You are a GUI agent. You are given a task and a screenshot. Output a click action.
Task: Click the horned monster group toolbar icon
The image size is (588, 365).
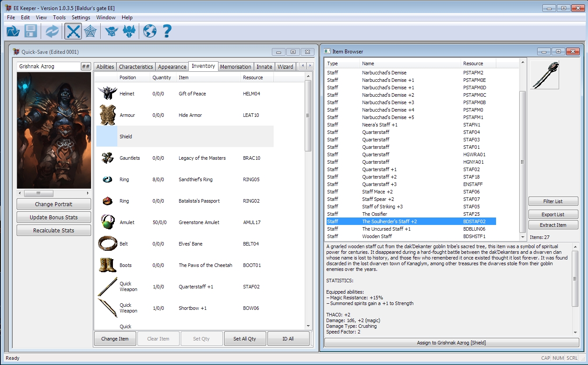click(x=129, y=31)
